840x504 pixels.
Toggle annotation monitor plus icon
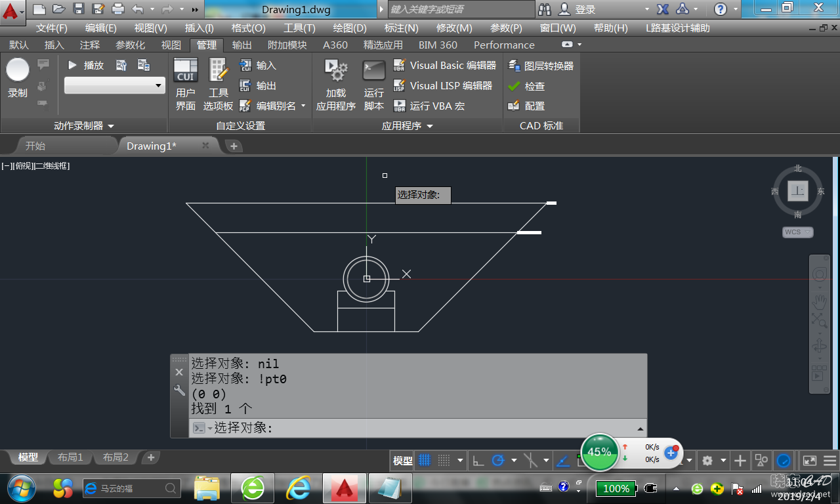tap(740, 461)
